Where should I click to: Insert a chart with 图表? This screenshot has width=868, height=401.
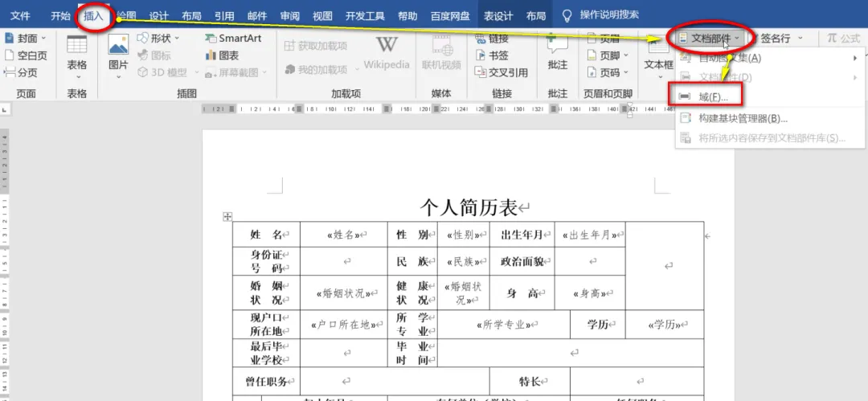[222, 55]
